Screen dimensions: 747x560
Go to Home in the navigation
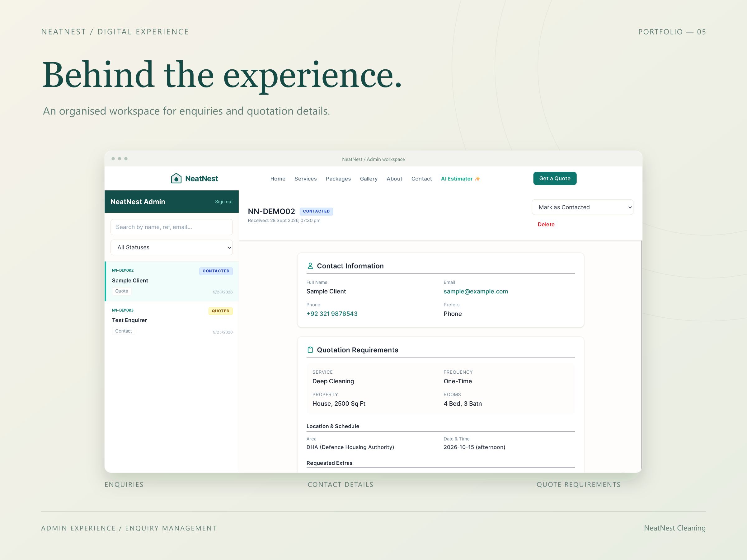pyautogui.click(x=278, y=179)
